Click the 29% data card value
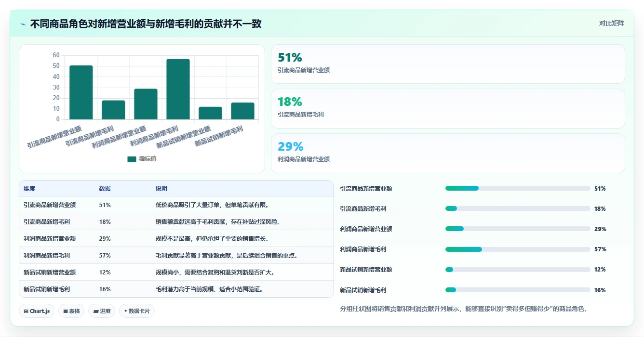The image size is (644, 337). [x=291, y=146]
